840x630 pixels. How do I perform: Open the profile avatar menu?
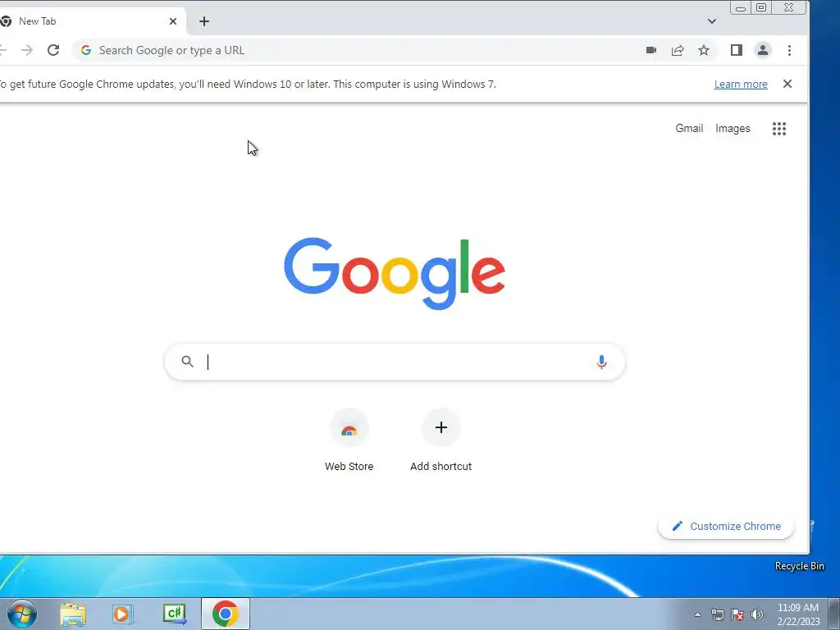click(763, 50)
